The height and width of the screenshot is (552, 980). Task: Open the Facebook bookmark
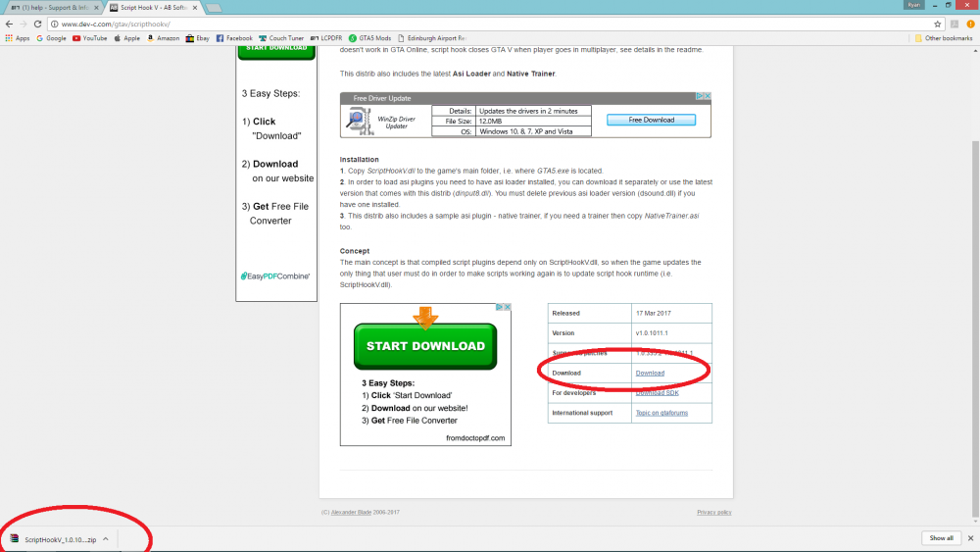(234, 38)
